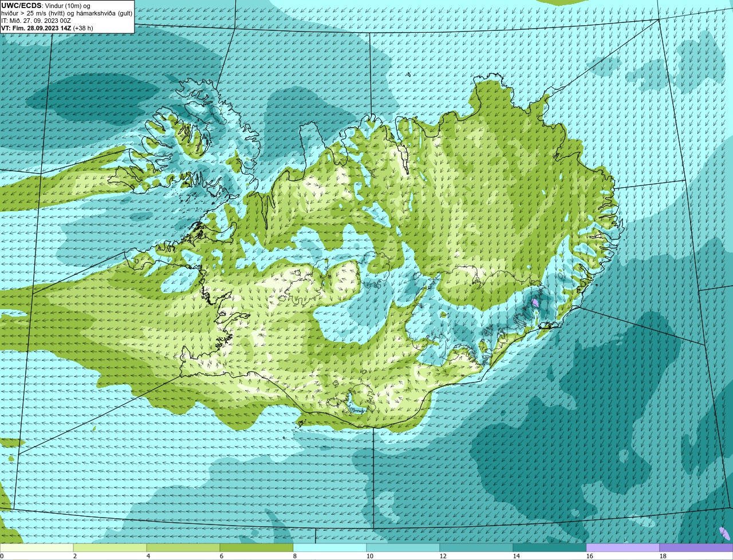Image resolution: width=733 pixels, height=560 pixels.
Task: Click the "(+38 h)" forecast offset text
Action: point(83,28)
